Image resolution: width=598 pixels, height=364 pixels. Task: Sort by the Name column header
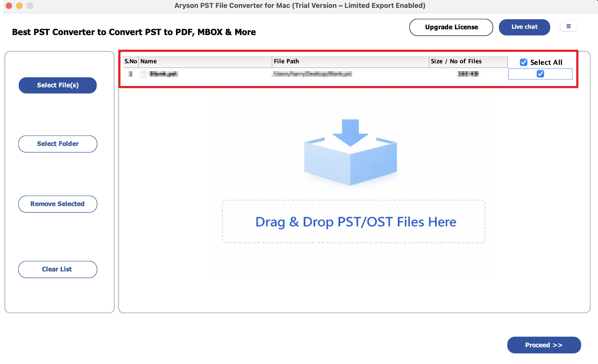[205, 61]
